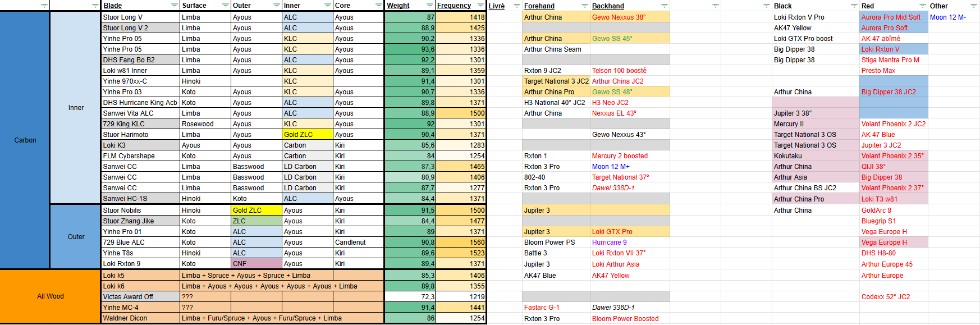Expand the Forehand filter dropdown
This screenshot has height=325, width=980.
584,6
